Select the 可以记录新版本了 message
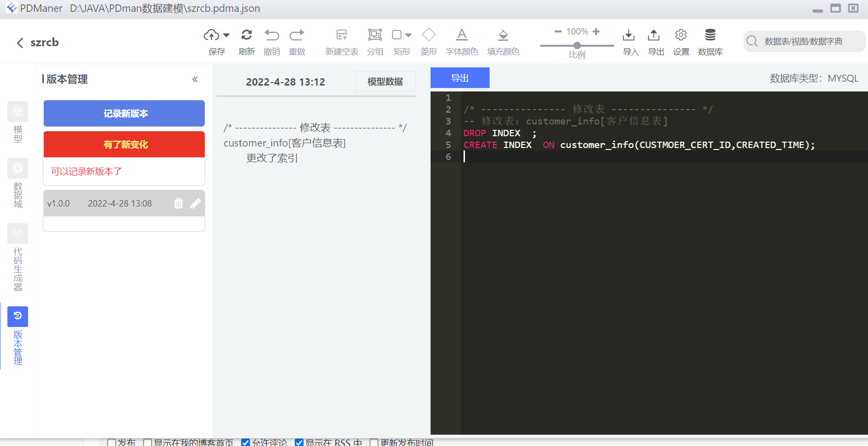 click(86, 172)
